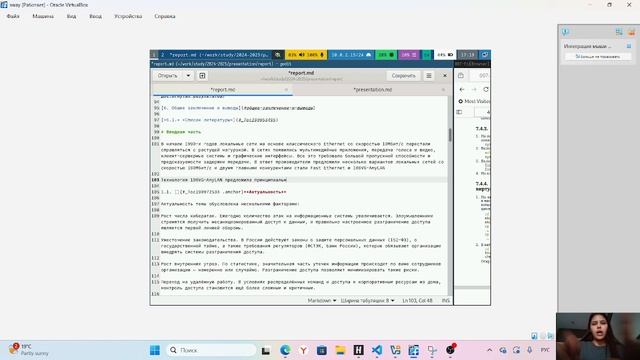
Task: Open Visual Studio Code from the taskbar
Action: (x=377, y=350)
